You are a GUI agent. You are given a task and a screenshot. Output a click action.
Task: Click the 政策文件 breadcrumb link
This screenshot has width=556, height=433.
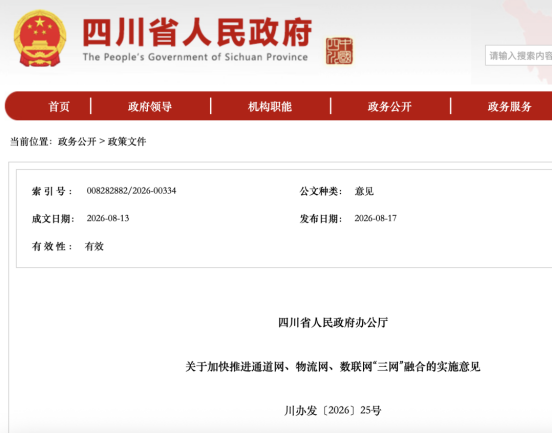127,141
